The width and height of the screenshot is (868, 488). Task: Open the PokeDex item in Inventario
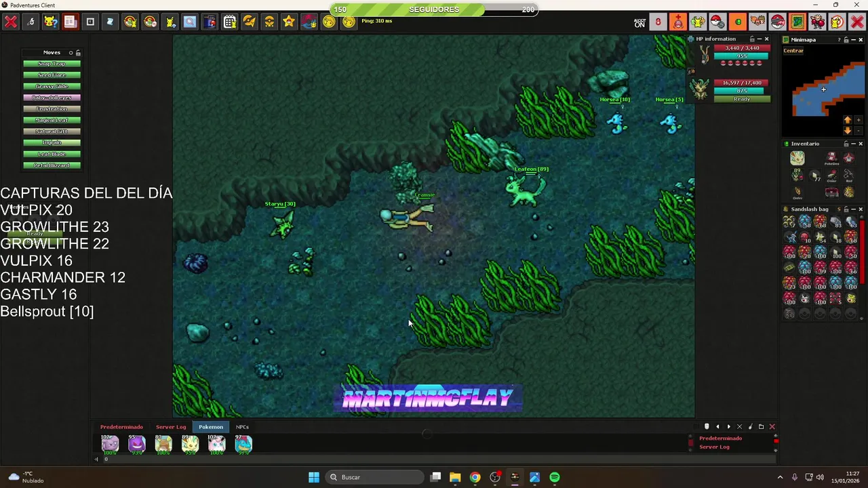831,159
